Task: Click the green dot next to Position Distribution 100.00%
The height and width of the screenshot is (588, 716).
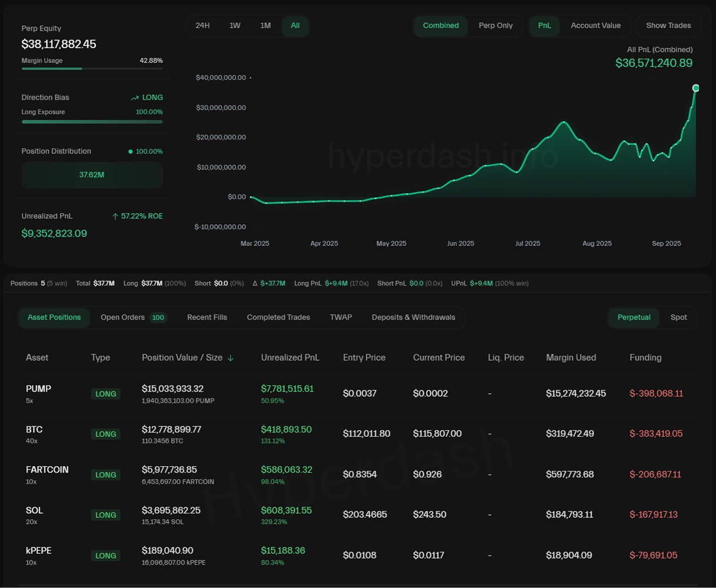Action: (131, 152)
